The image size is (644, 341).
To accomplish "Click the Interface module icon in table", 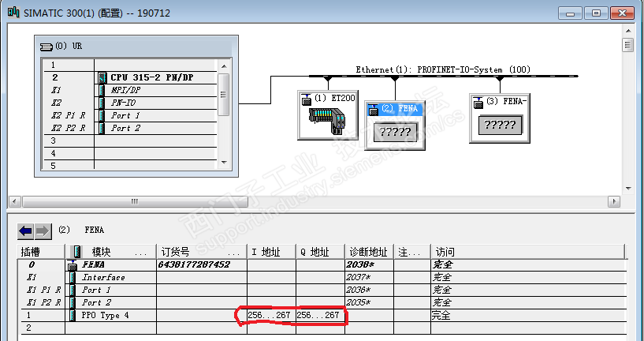I will pyautogui.click(x=73, y=278).
